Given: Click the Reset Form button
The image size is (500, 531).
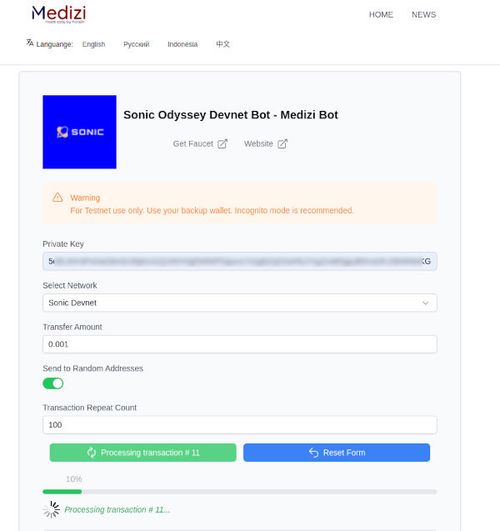Looking at the screenshot, I should 337,452.
